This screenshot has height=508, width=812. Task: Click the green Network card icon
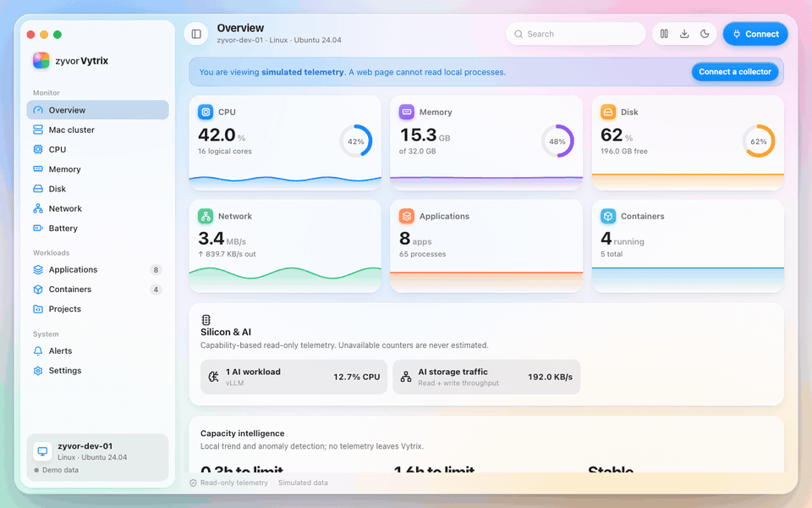206,216
